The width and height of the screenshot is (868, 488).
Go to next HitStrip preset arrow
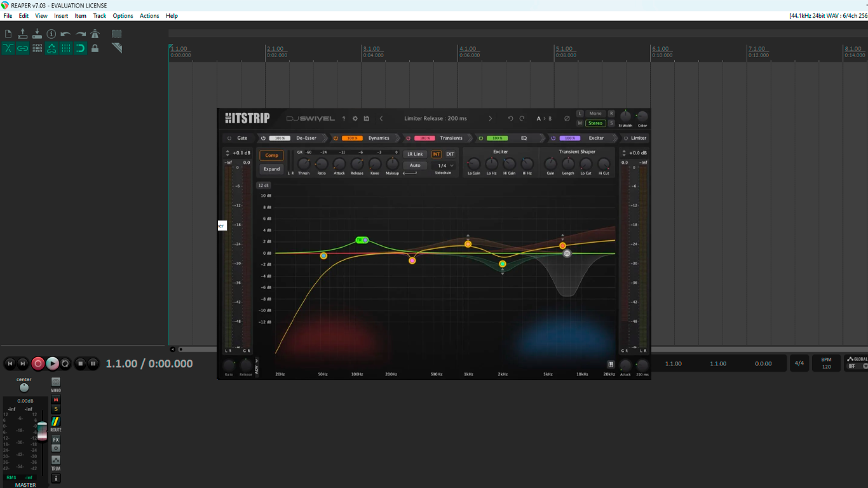(491, 119)
